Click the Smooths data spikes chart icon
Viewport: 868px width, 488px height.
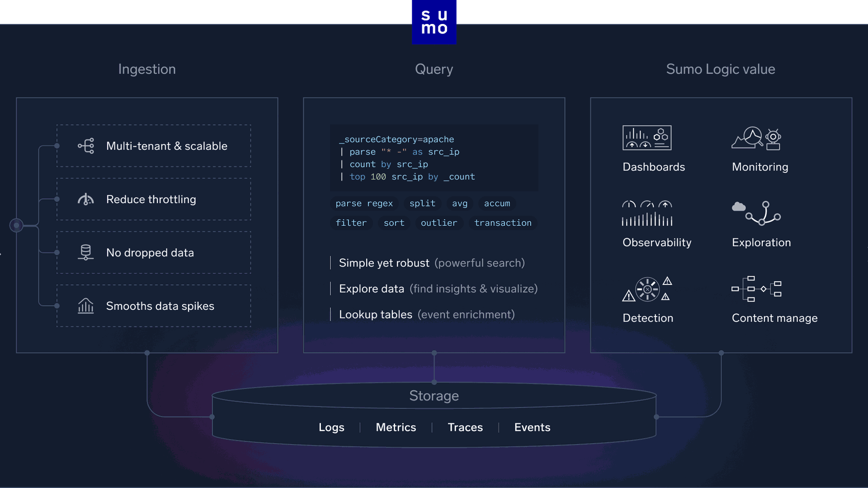(x=86, y=306)
